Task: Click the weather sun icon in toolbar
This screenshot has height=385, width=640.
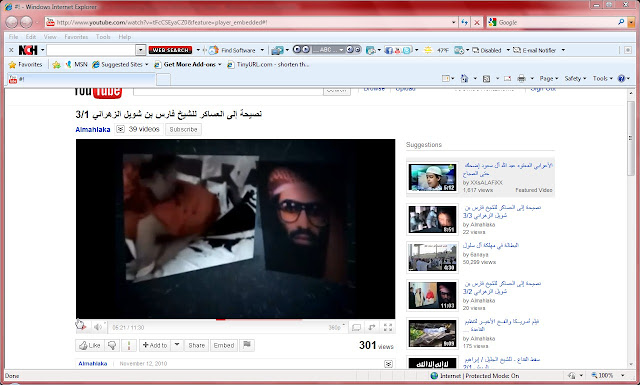Action: click(428, 50)
